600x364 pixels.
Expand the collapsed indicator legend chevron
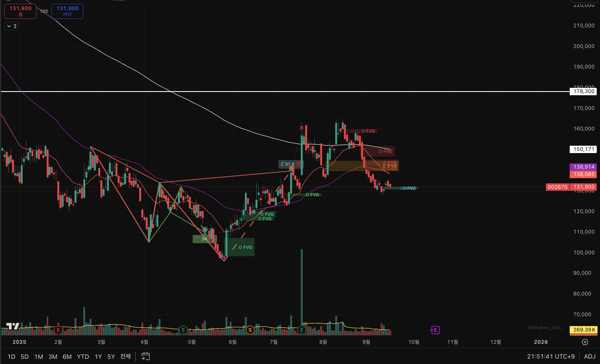[x=11, y=26]
